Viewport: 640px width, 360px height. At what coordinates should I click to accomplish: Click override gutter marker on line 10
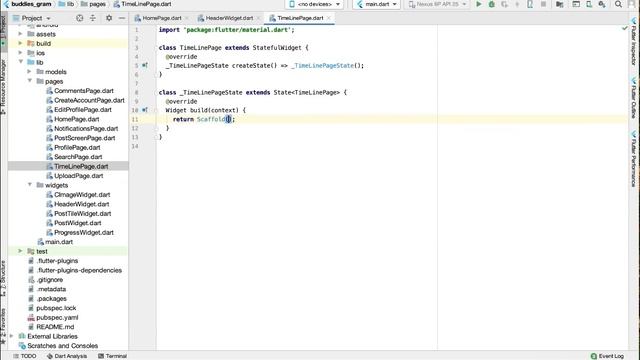coord(145,110)
